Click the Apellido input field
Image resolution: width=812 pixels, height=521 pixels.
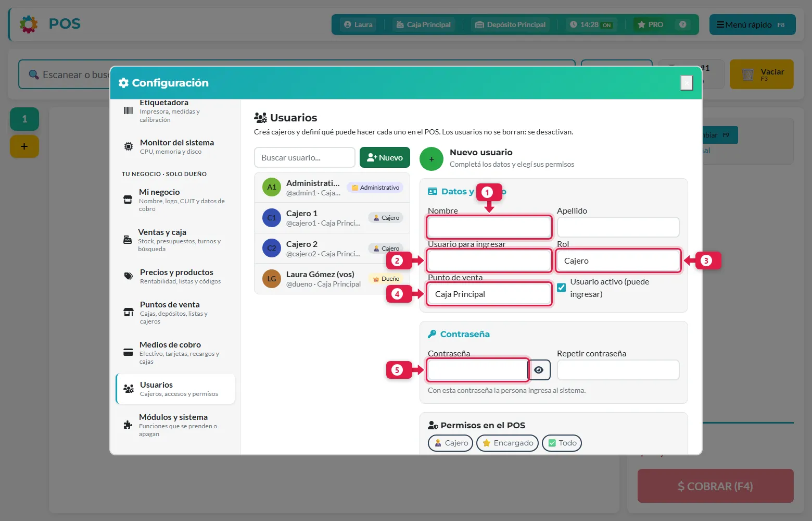coord(618,227)
